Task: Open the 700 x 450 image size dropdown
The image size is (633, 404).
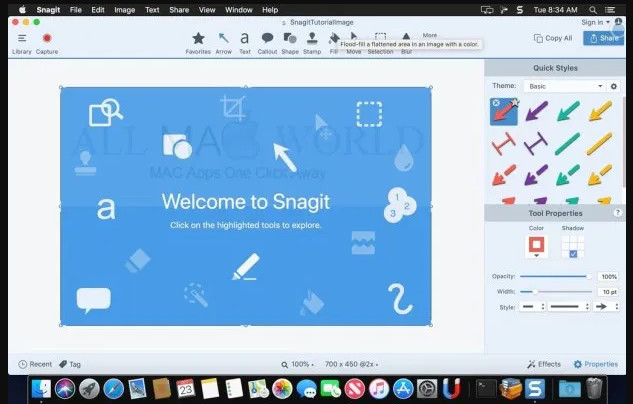Action: tap(352, 364)
